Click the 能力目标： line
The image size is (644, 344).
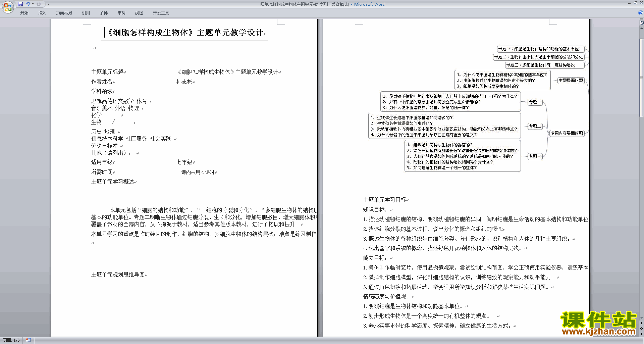click(x=376, y=258)
